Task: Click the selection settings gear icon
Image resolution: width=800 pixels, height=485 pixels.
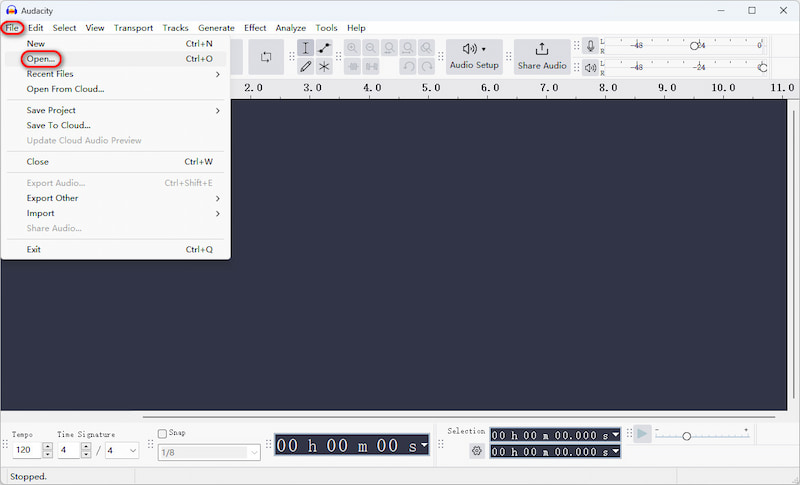Action: point(477,451)
